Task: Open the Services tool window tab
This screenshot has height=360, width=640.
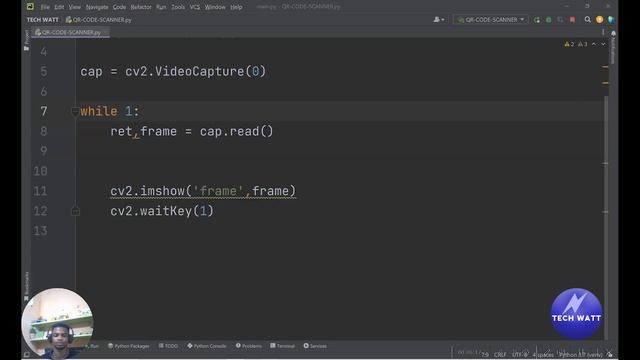Action: (315, 346)
